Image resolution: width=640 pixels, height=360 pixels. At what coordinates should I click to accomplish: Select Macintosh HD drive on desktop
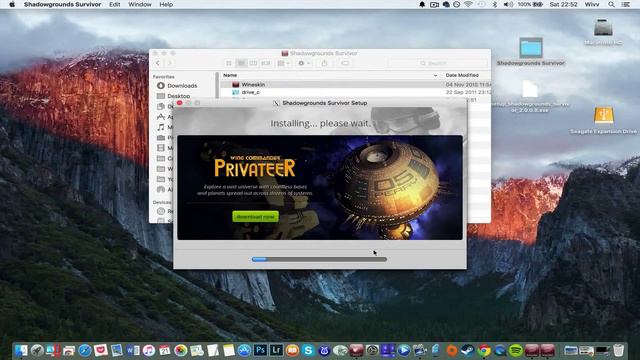[x=603, y=31]
